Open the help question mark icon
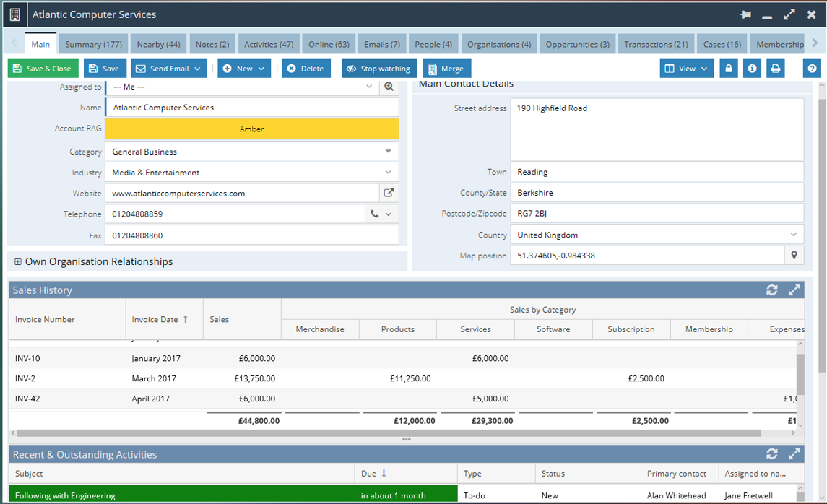This screenshot has height=504, width=827. (x=812, y=69)
